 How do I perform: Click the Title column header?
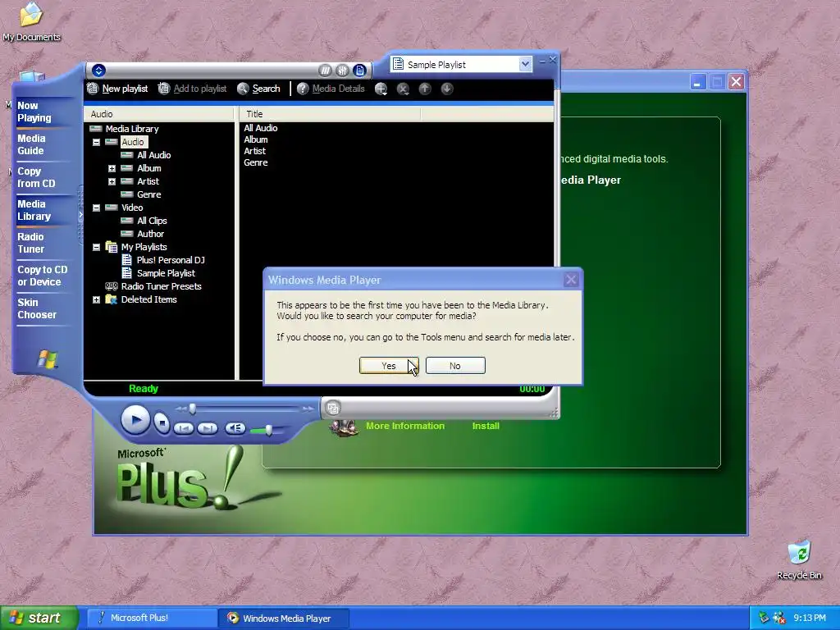330,113
